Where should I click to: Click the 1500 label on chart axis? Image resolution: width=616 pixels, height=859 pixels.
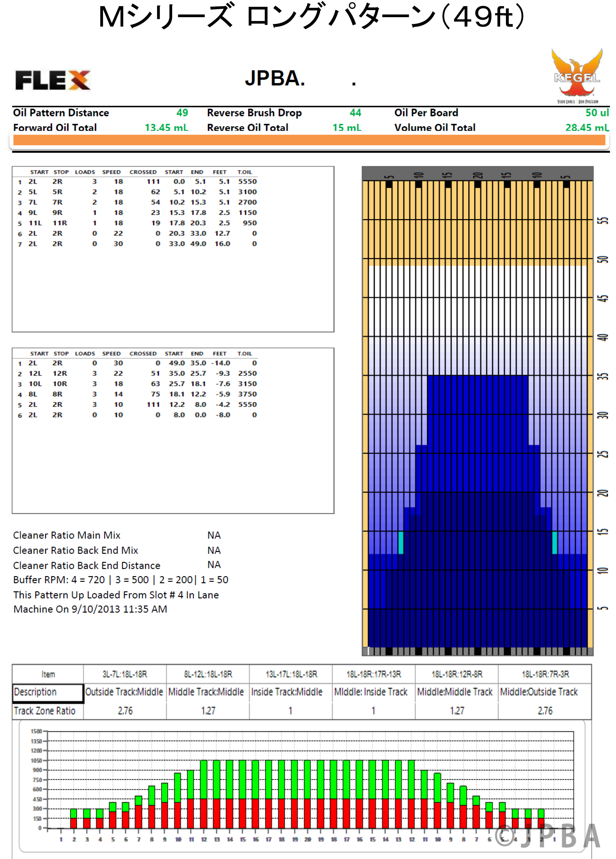[36, 732]
